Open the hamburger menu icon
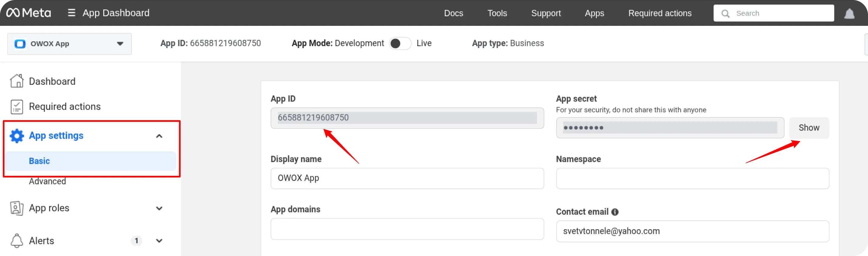868x256 pixels. click(71, 13)
